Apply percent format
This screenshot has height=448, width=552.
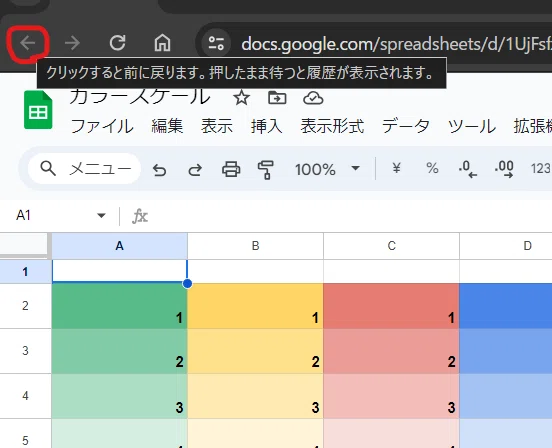pos(432,168)
